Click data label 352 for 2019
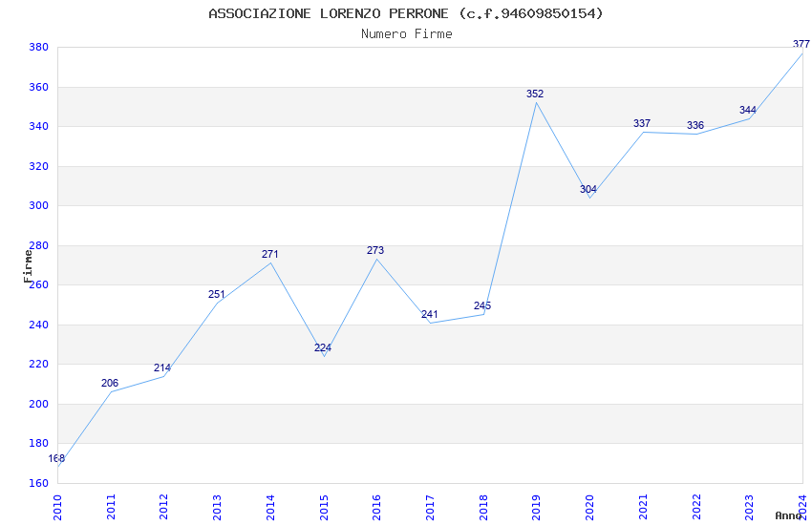 [x=535, y=94]
